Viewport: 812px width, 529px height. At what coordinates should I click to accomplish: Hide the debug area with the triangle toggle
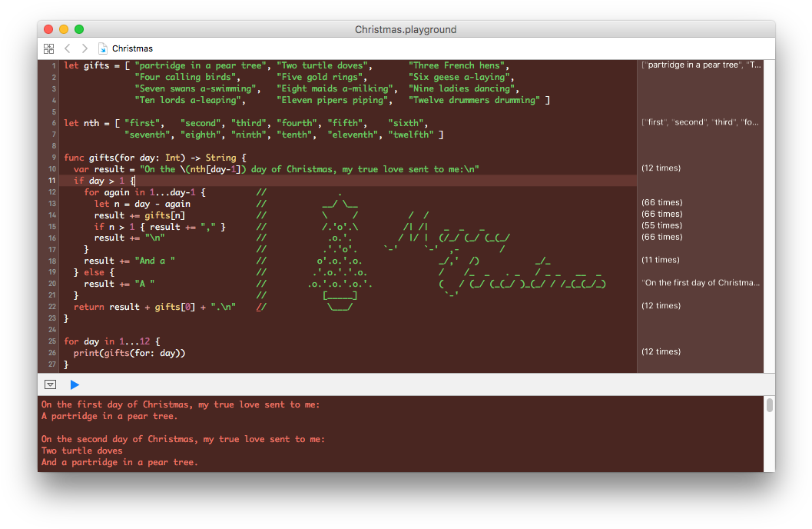point(50,384)
